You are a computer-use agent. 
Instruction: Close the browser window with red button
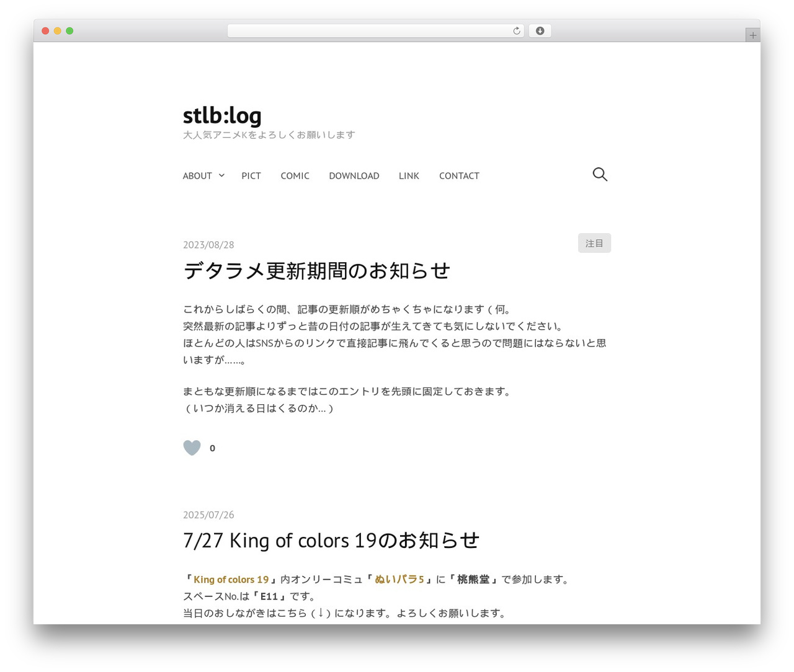click(45, 31)
